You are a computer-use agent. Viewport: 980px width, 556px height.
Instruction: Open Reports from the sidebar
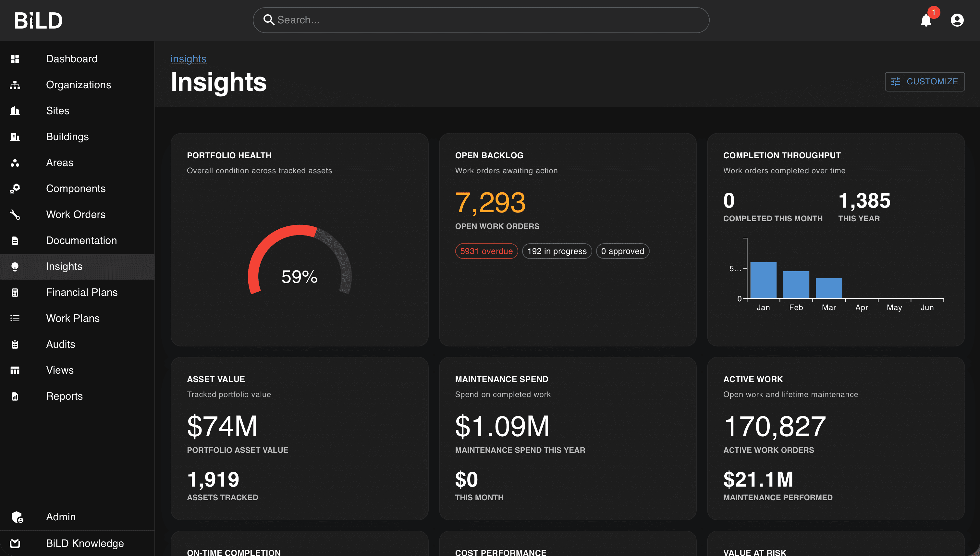tap(77, 396)
